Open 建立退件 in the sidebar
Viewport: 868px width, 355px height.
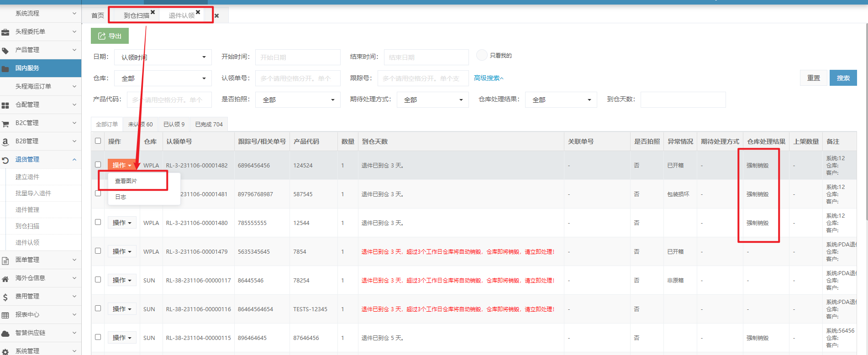(27, 177)
